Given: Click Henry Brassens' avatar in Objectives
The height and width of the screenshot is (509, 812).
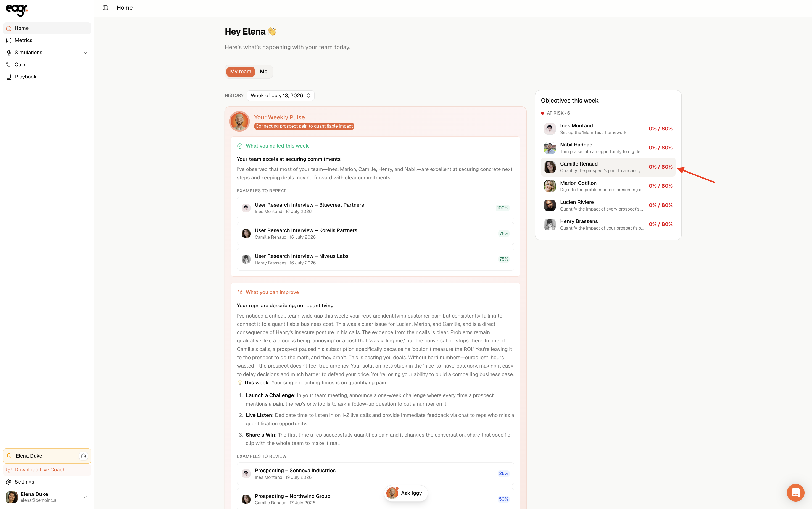Looking at the screenshot, I should 550,224.
